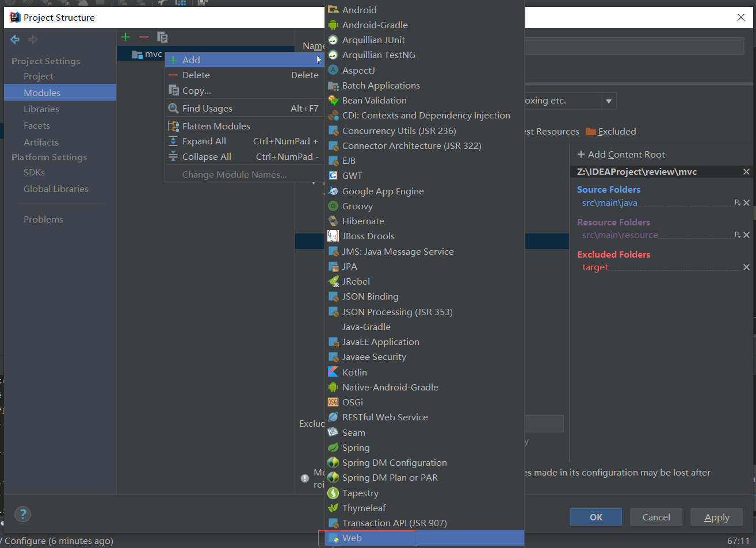Image resolution: width=756 pixels, height=548 pixels.
Task: Select JPA in the framework list
Action: pyautogui.click(x=425, y=266)
